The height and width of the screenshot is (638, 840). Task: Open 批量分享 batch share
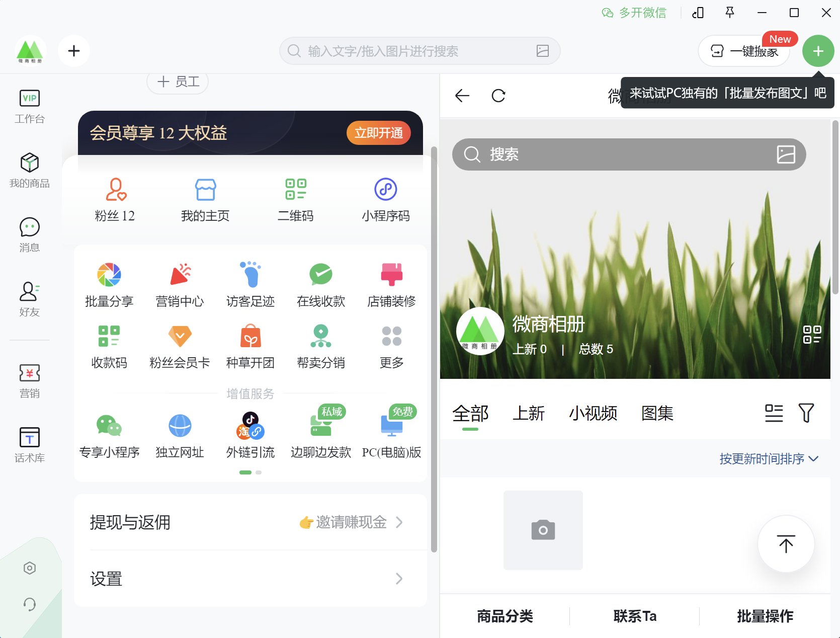(x=109, y=285)
